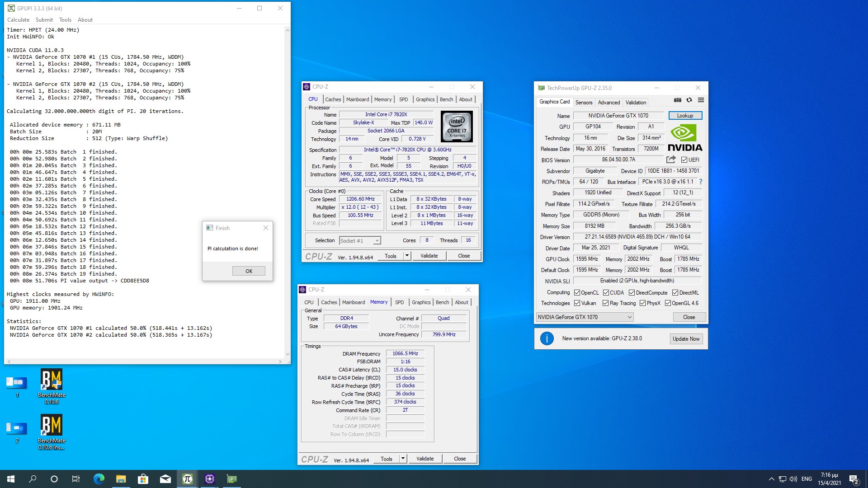Click Validate in the CPU-Z CPU window

coord(429,256)
